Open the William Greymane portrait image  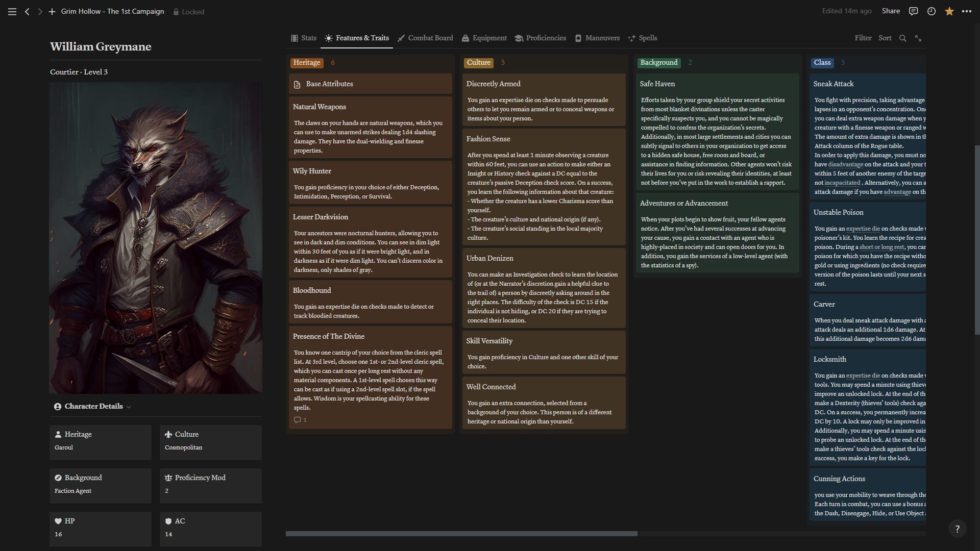pyautogui.click(x=156, y=238)
